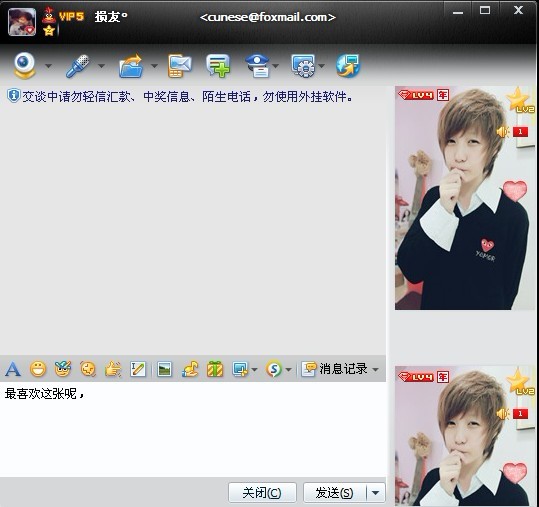This screenshot has width=539, height=507.
Task: Click the LV2 star on top QQ show
Action: [x=520, y=100]
